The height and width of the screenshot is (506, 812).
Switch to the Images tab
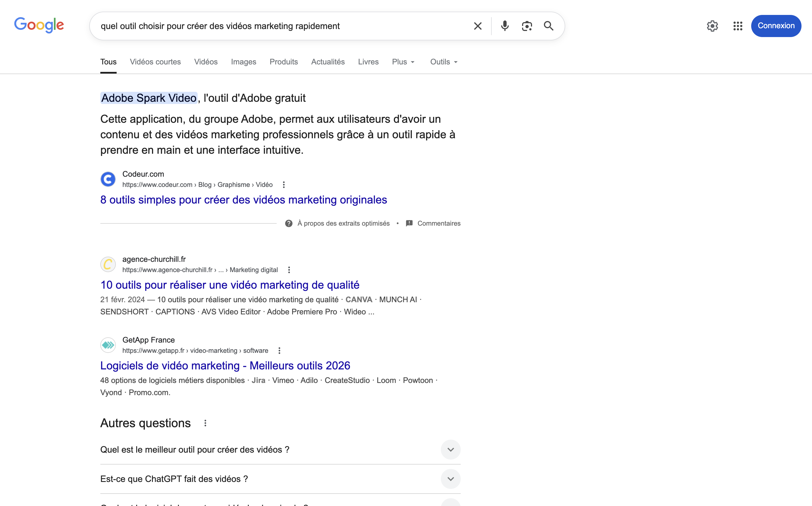[x=243, y=62]
